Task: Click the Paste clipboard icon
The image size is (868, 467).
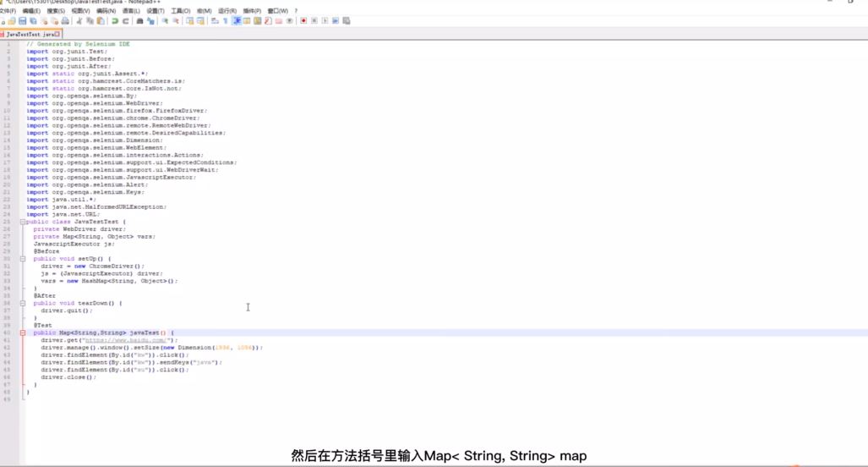Action: click(x=101, y=21)
